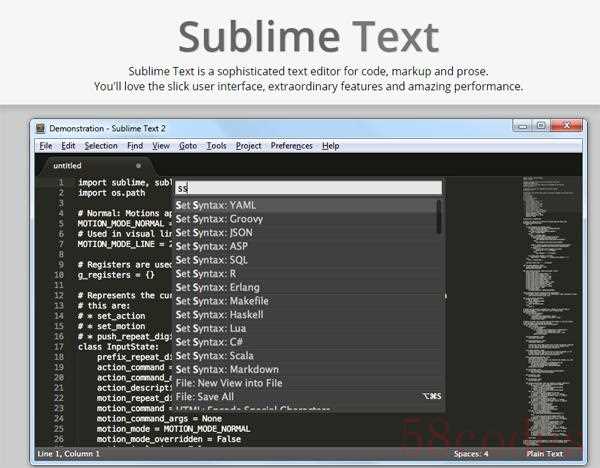Open the Project menu

249,146
